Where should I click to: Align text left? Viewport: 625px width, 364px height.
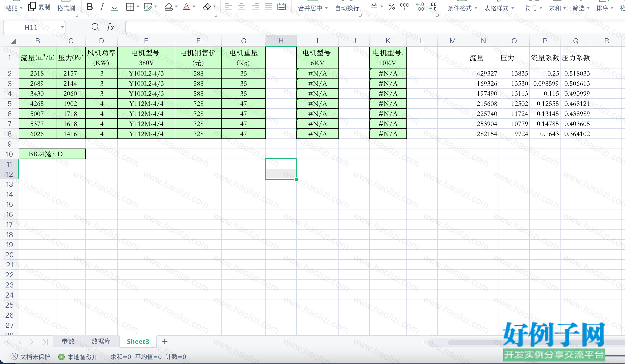pos(228,7)
